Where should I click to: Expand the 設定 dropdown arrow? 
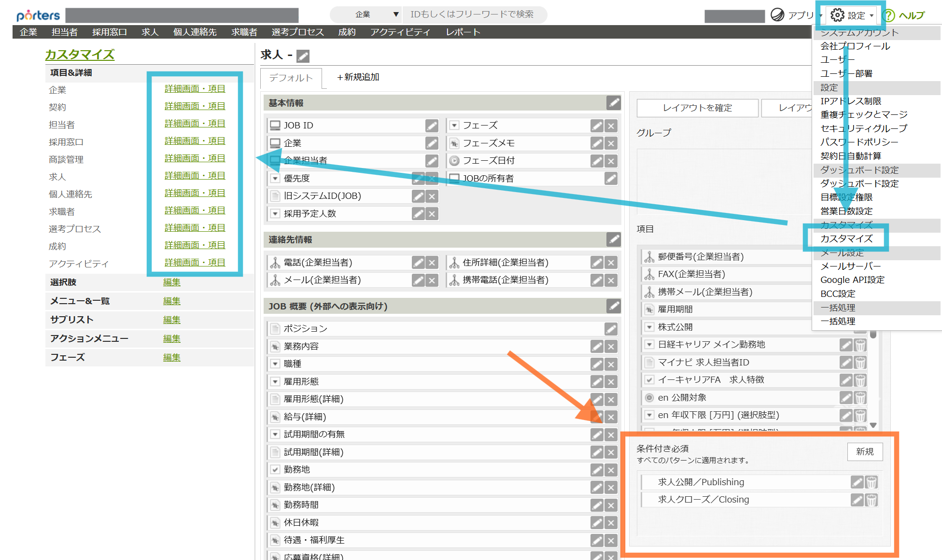[872, 15]
